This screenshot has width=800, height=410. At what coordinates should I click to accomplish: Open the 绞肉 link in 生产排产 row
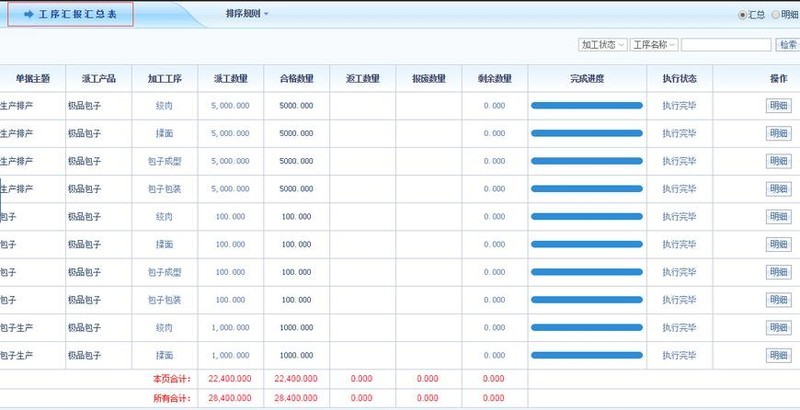pyautogui.click(x=164, y=106)
